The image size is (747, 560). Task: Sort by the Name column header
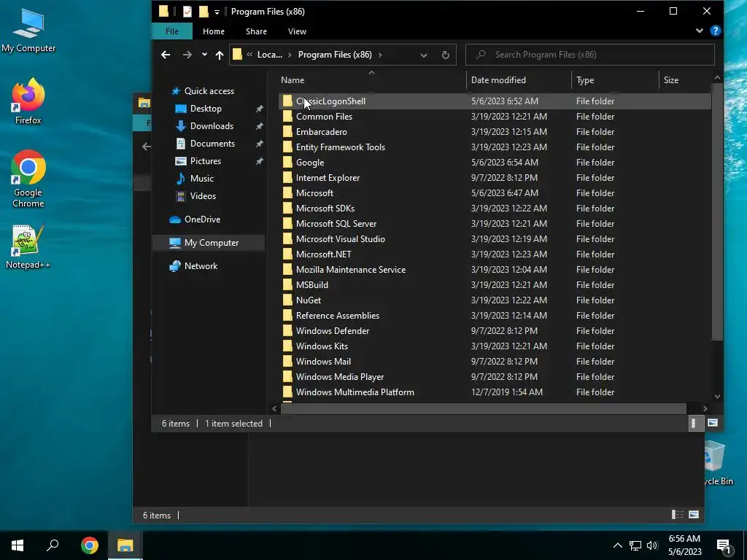[x=371, y=80]
